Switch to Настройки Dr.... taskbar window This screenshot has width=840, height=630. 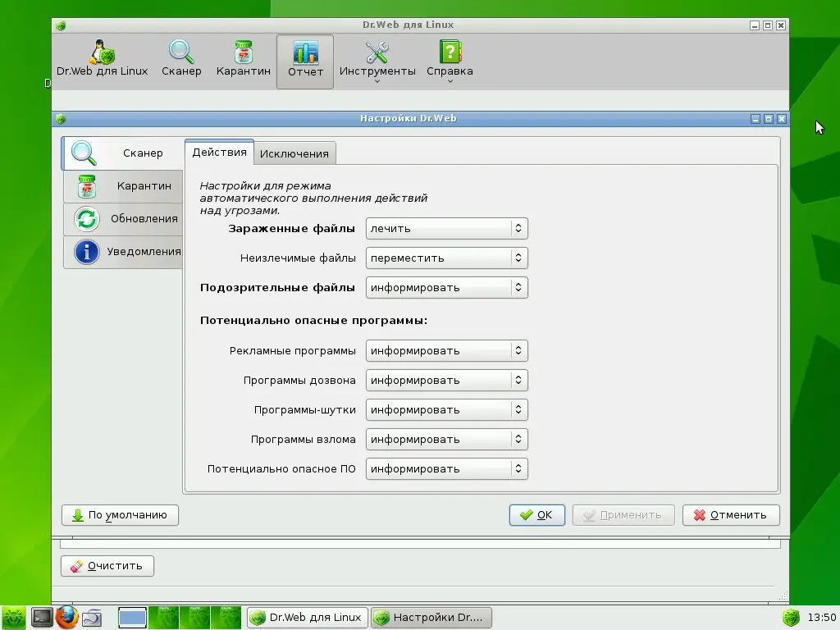431,617
